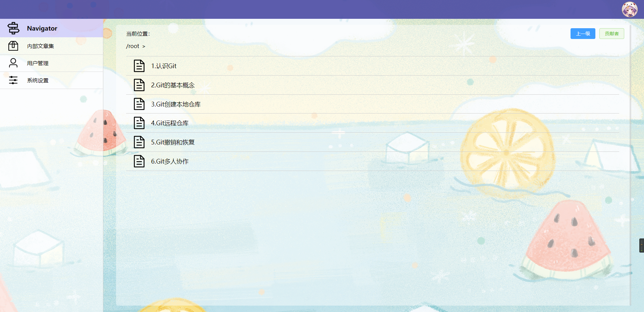The height and width of the screenshot is (312, 644).
Task: Click the blue 上一级 button
Action: point(583,34)
